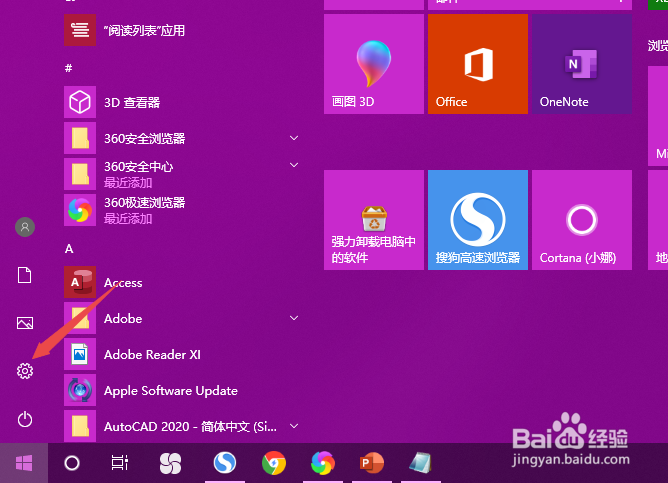
Task: Open the 360安全中心 folder entry
Action: click(x=183, y=174)
